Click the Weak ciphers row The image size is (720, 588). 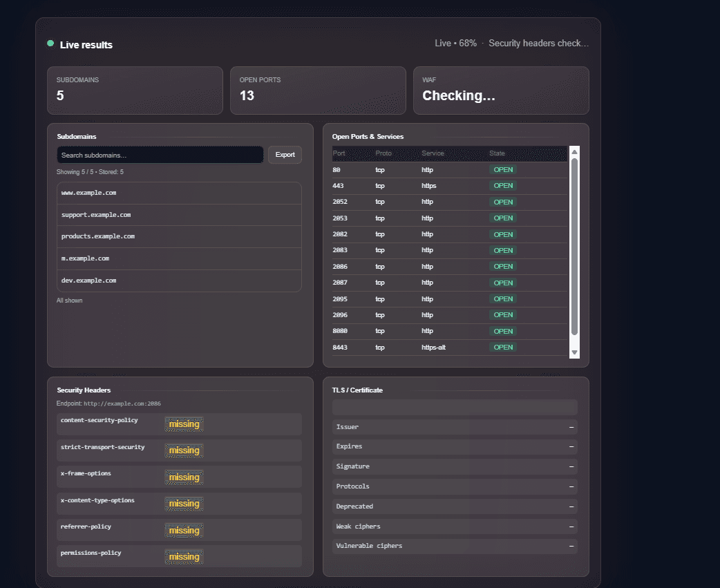click(455, 527)
